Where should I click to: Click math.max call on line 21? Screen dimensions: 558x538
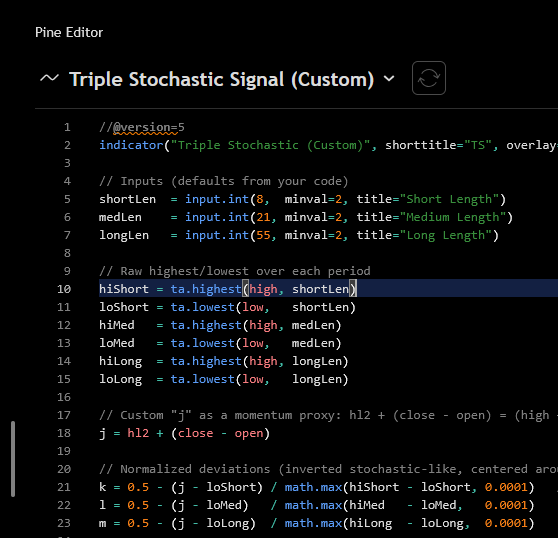[313, 487]
